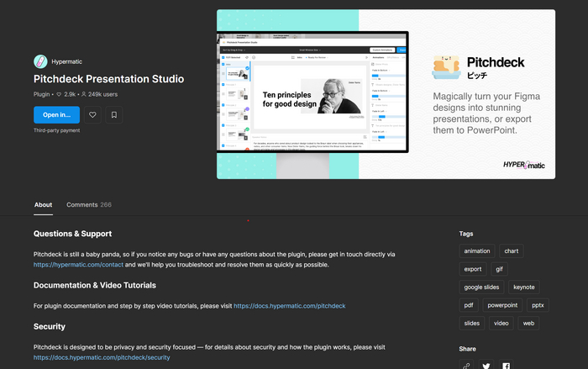Click the Security heading
Viewport: 588px width, 369px height.
click(x=50, y=327)
